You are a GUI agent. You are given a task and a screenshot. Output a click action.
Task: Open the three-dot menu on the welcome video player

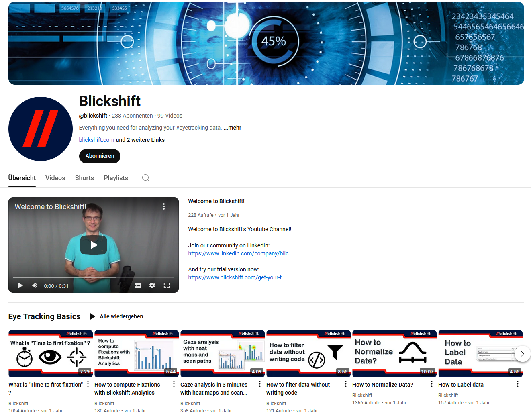pyautogui.click(x=164, y=206)
